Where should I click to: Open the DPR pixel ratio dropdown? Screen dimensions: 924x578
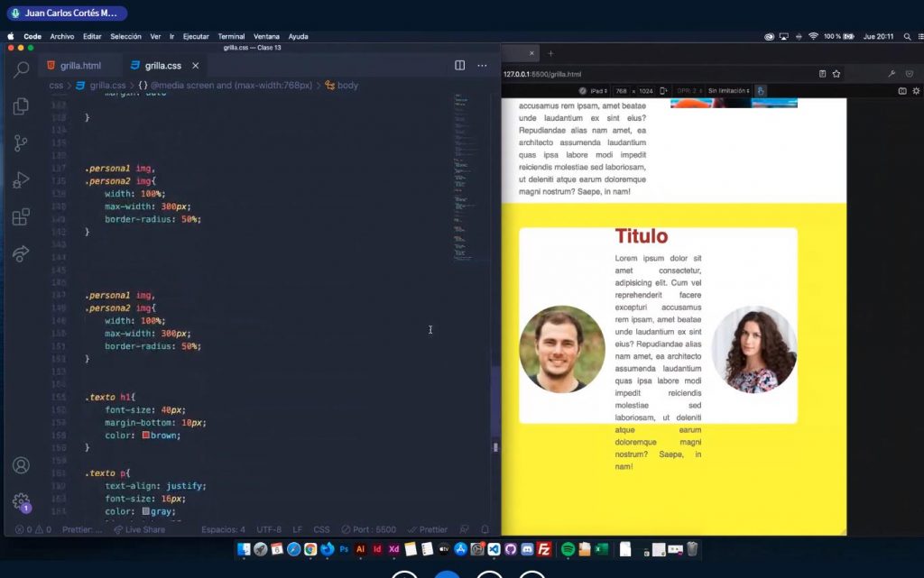coord(689,91)
